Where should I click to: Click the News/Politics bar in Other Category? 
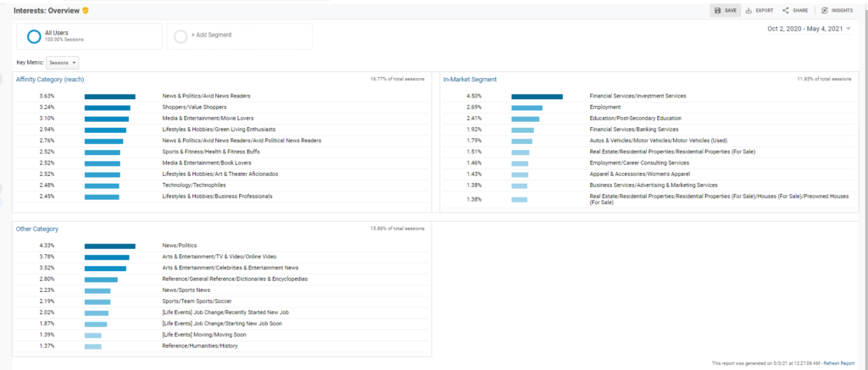pyautogui.click(x=109, y=246)
